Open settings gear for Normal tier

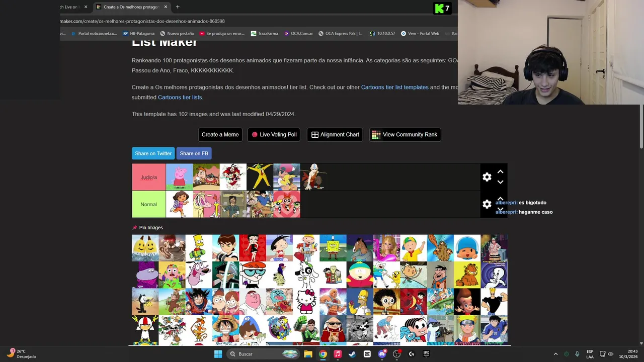(x=487, y=204)
